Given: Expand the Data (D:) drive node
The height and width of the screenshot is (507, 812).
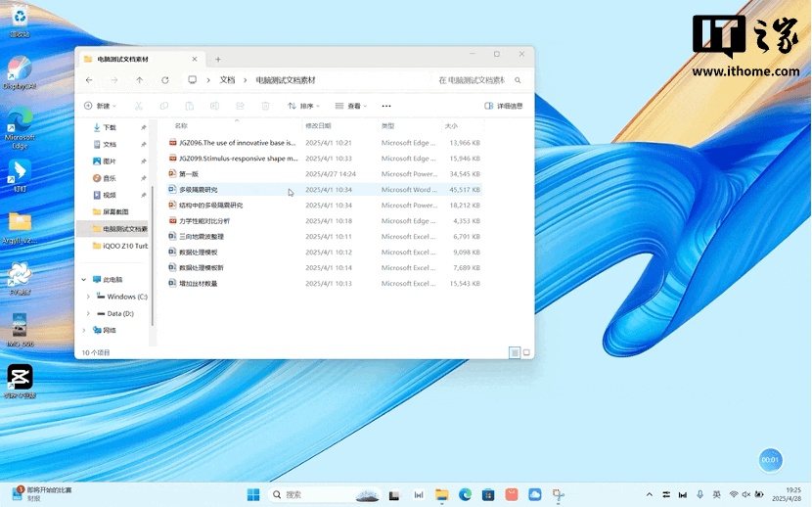Looking at the screenshot, I should [x=88, y=314].
